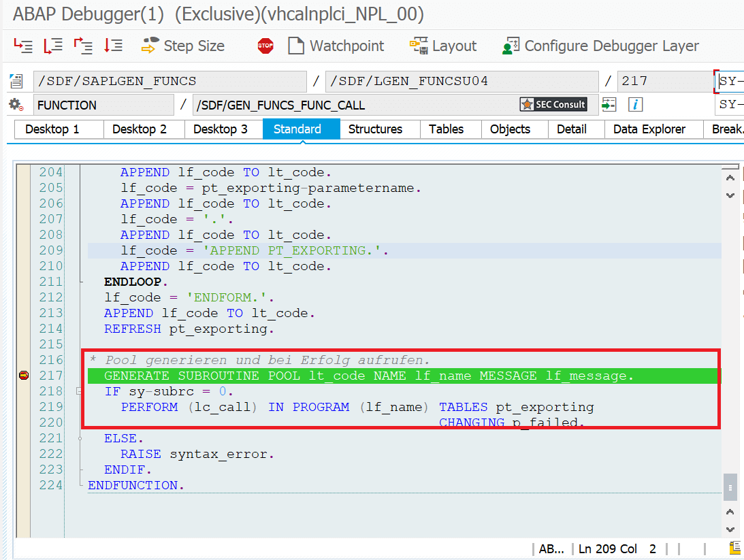Click the Step Over execute icon

click(x=53, y=46)
